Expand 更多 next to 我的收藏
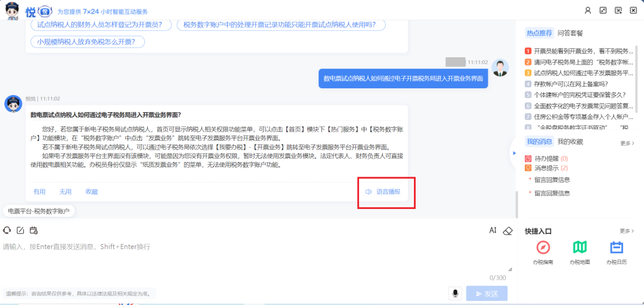The image size is (644, 305). tap(627, 143)
